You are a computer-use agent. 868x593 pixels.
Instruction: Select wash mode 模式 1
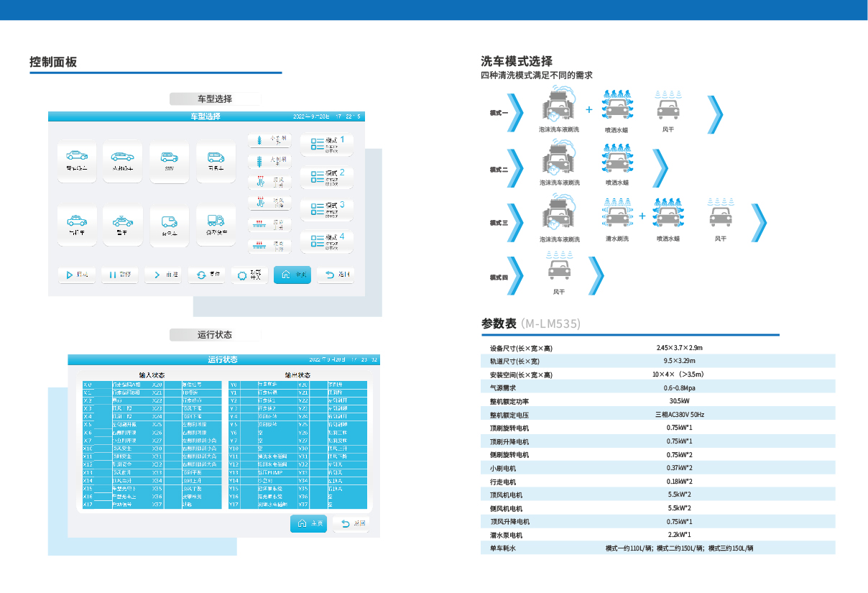point(327,144)
